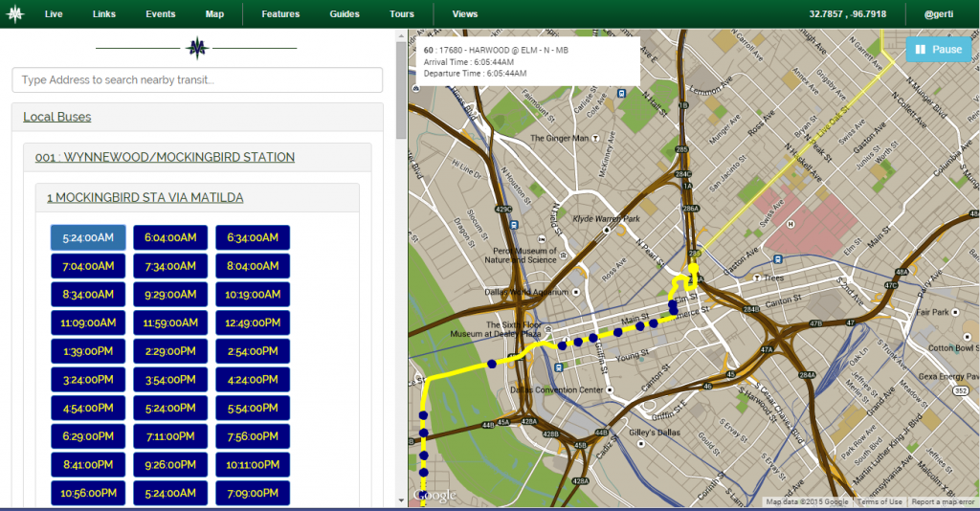
Task: Select the 5:24:00AM highlighted trip time
Action: [x=88, y=237]
